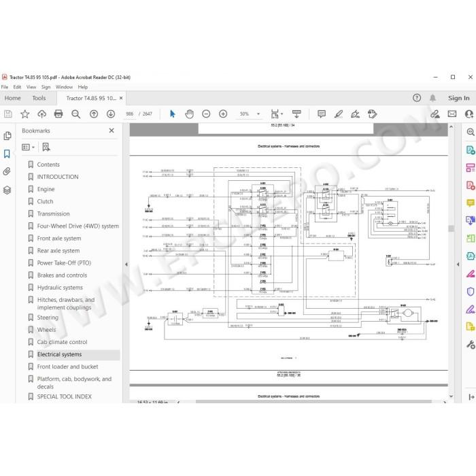This screenshot has height=476, width=476.
Task: Open bookmarks options dropdown menu
Action: pyautogui.click(x=29, y=148)
